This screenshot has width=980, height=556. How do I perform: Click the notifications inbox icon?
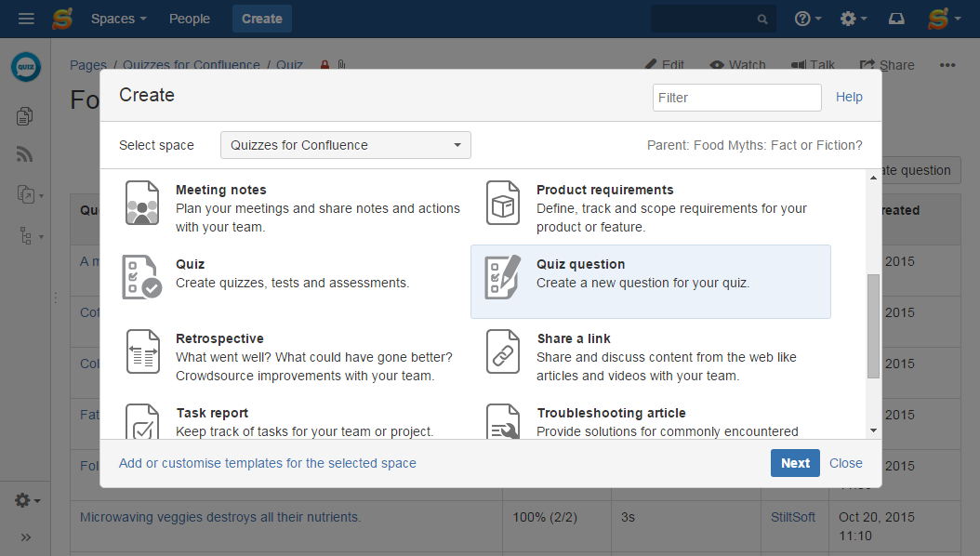894,18
